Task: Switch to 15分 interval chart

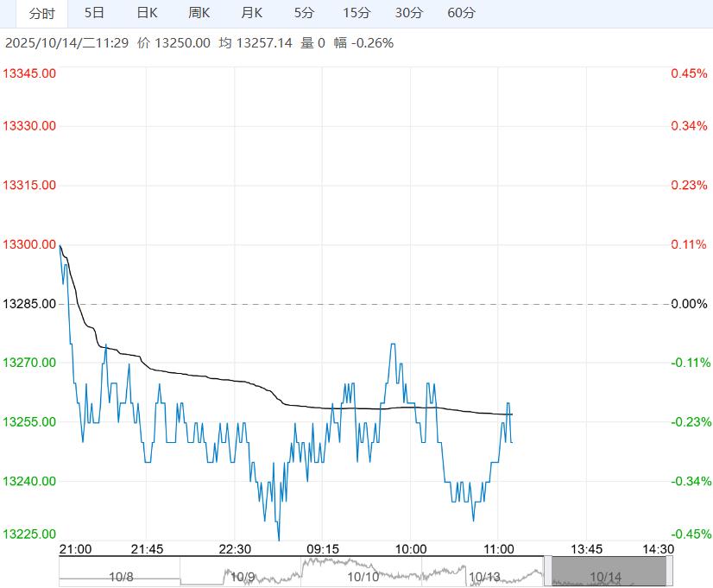Action: pos(356,13)
